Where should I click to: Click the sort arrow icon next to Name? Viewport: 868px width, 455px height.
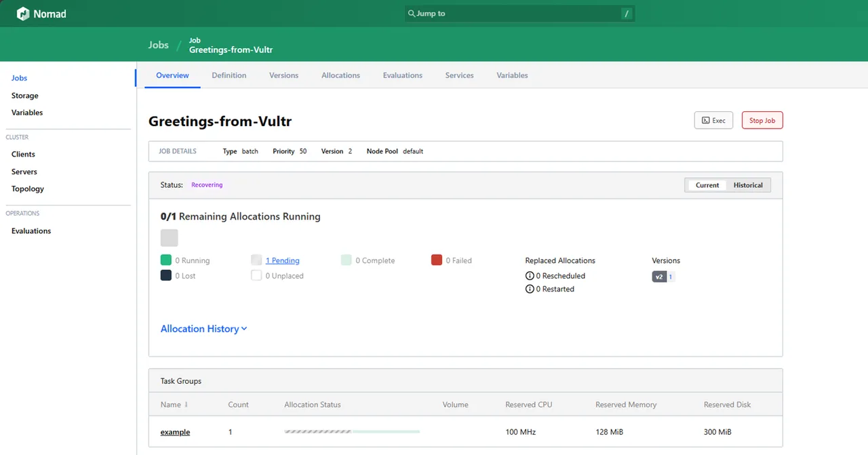tap(186, 405)
